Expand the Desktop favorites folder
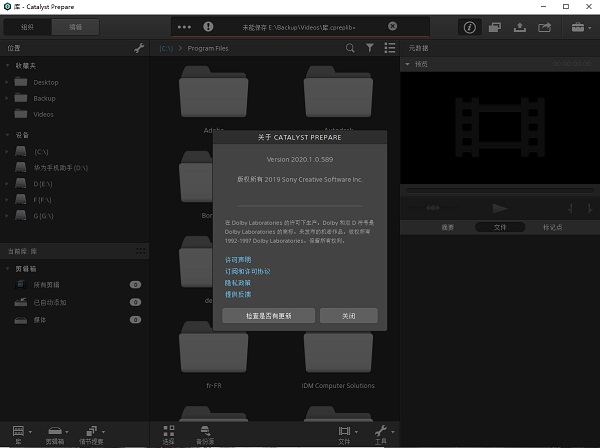600x448 pixels. pyautogui.click(x=8, y=82)
